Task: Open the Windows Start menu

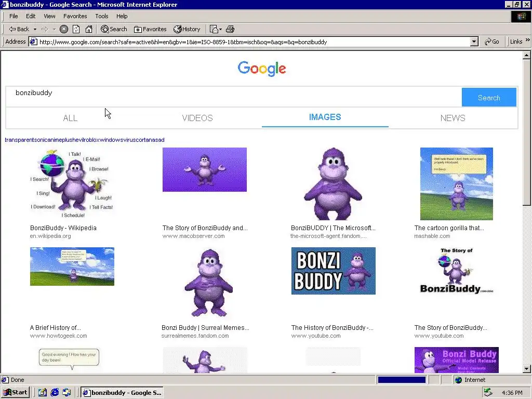Action: [16, 393]
